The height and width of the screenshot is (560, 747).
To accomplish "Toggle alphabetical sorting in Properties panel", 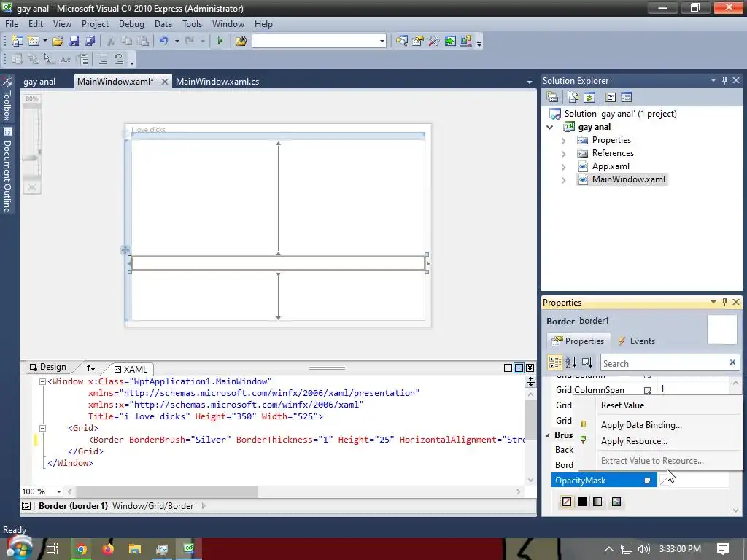I will [x=570, y=362].
